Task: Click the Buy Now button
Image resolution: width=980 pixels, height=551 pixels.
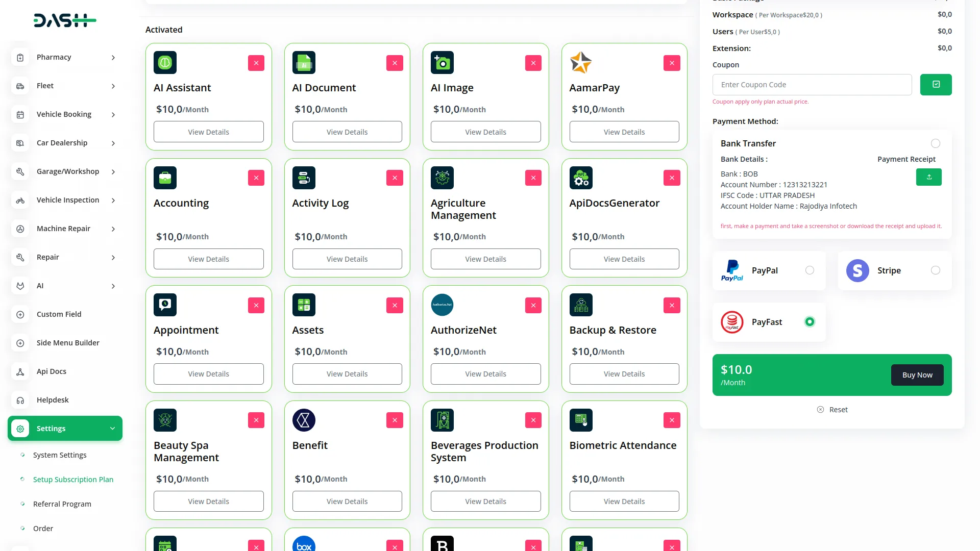Action: (x=917, y=375)
